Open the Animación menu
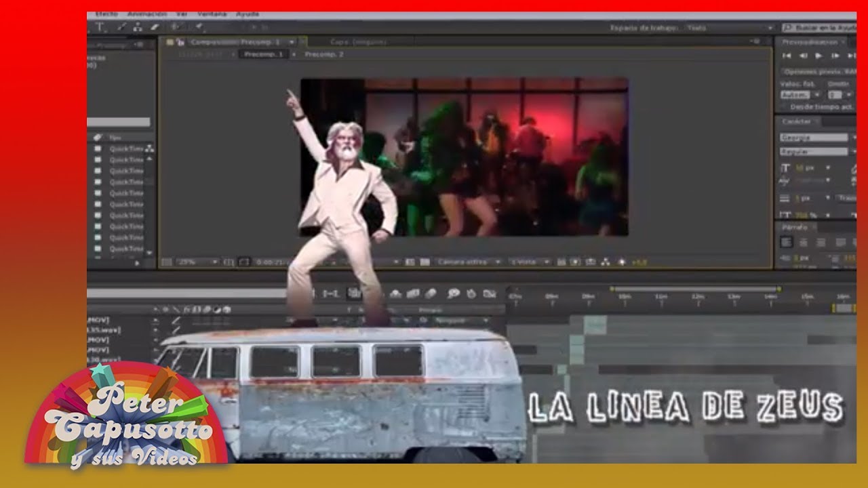Screen dimensions: 868x488 pos(147,14)
